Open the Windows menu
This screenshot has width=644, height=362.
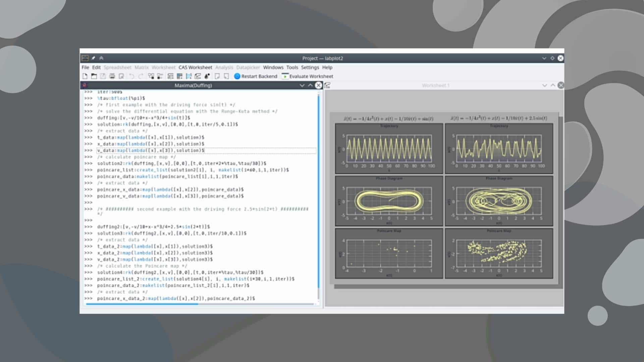tap(273, 67)
